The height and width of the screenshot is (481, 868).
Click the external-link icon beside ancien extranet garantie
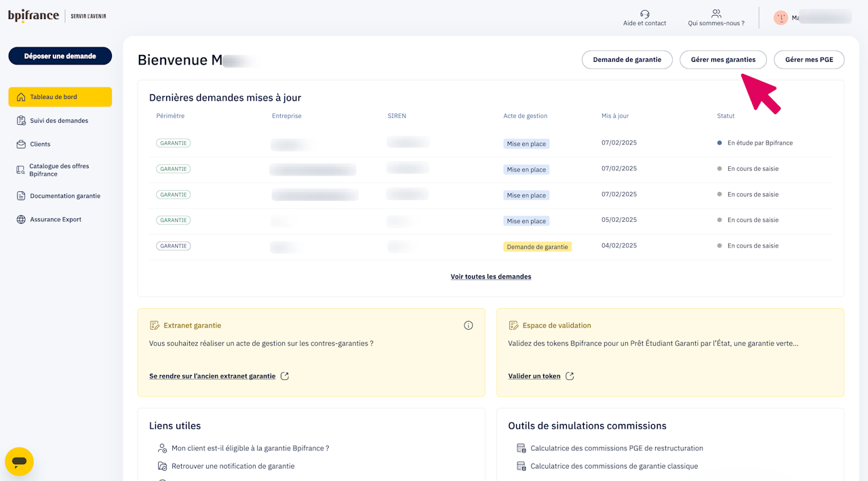tap(285, 376)
